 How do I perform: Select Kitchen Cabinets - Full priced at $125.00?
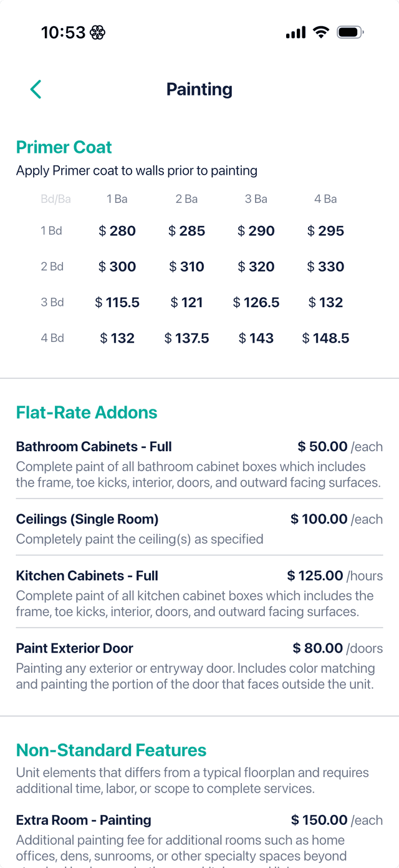tap(87, 575)
